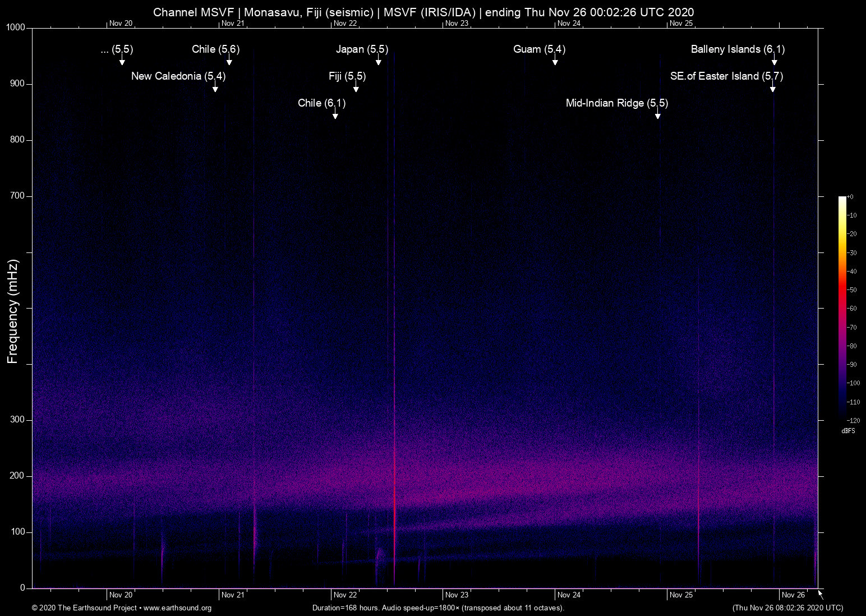Click the dBFS color scale bar
This screenshot has width=866, height=616.
(842, 308)
